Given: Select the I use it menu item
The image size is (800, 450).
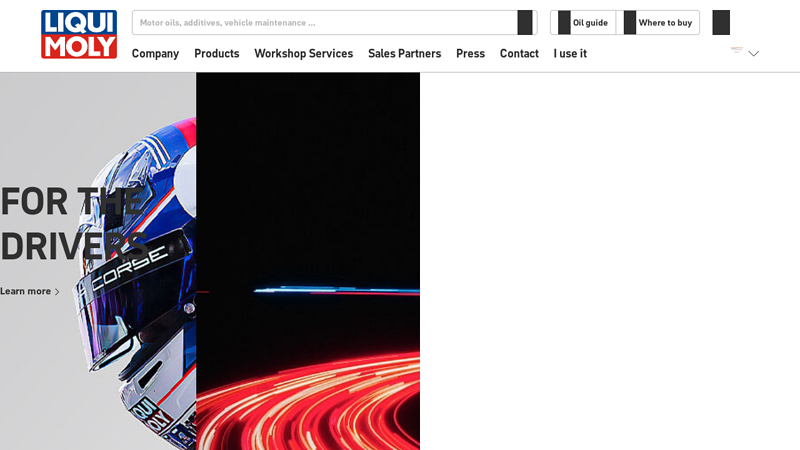Looking at the screenshot, I should (x=570, y=54).
